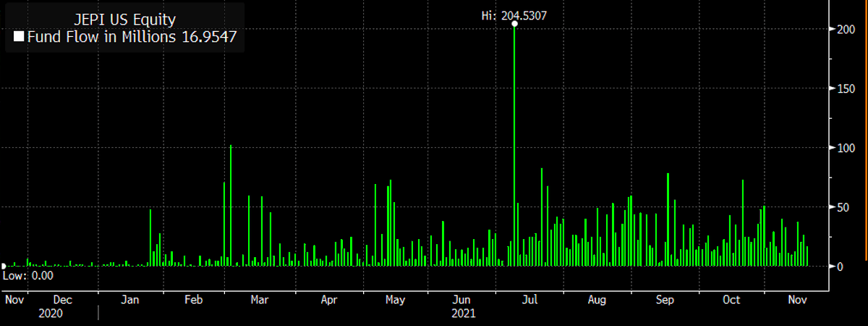The height and width of the screenshot is (326, 868).
Task: Click the Feb label on the time axis
Action: tap(193, 299)
